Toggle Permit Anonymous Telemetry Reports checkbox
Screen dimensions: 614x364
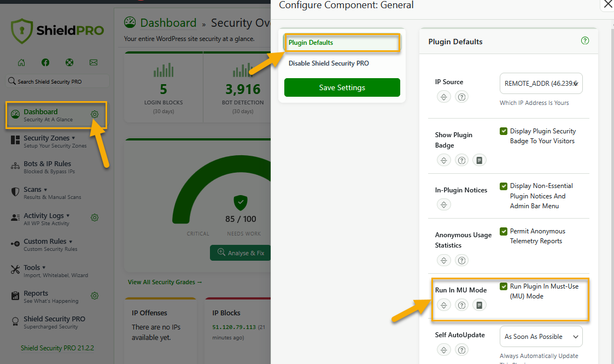click(504, 231)
